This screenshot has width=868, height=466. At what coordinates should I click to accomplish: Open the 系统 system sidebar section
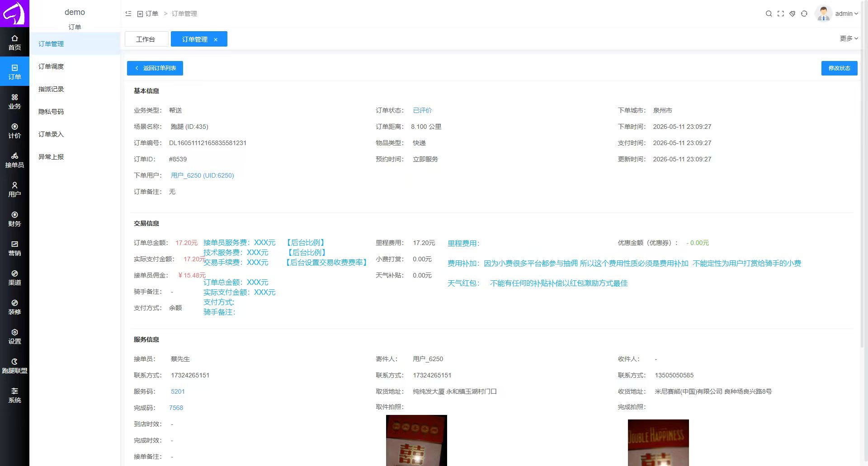pos(14,395)
